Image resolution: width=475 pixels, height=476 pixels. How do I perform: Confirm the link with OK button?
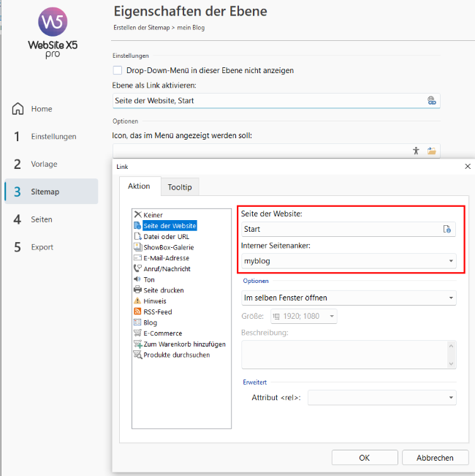[365, 458]
